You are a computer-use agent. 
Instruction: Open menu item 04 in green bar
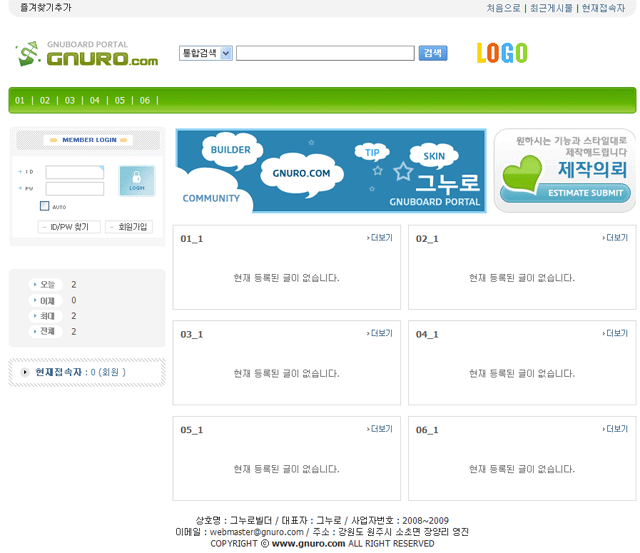(x=95, y=100)
